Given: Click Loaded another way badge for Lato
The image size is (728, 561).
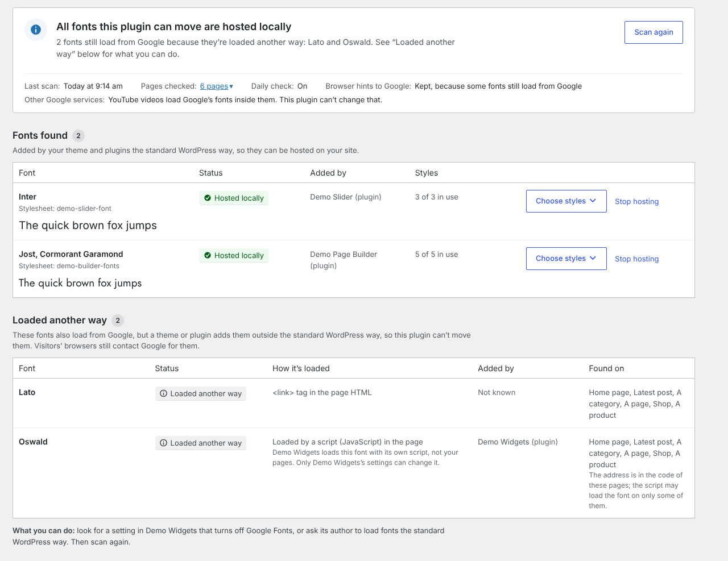Looking at the screenshot, I should tap(201, 394).
